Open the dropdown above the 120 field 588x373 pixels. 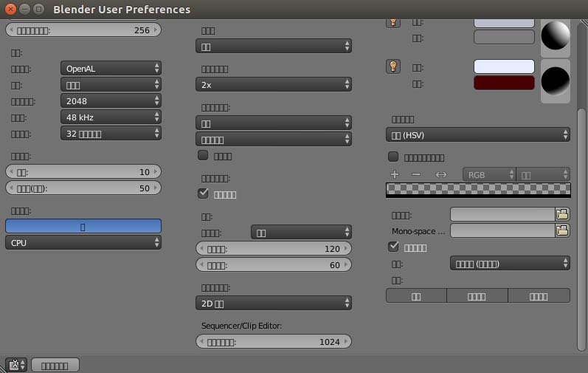click(x=301, y=232)
